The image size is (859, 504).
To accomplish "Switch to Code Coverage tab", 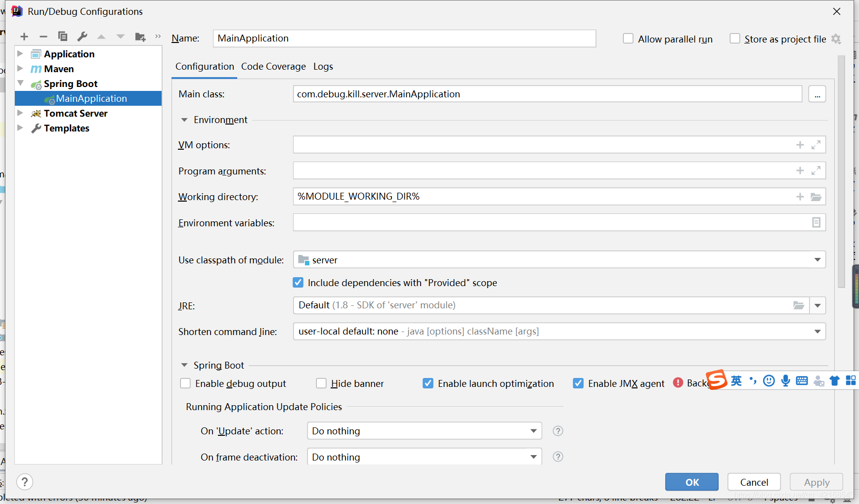I will 273,66.
